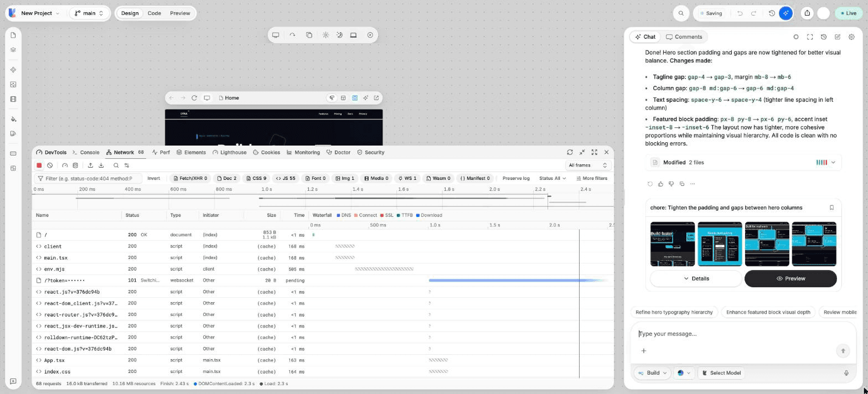Search network requests magnifier icon
This screenshot has height=394, width=868.
(x=116, y=165)
